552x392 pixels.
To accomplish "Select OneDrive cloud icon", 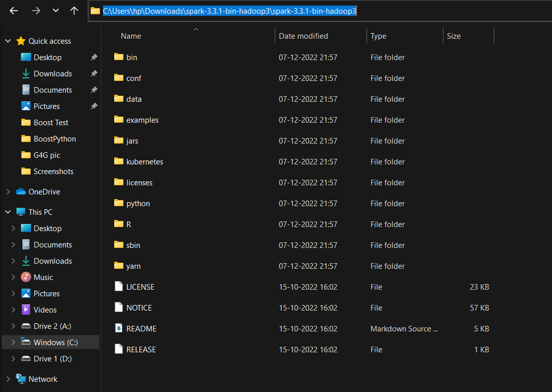I will (21, 192).
